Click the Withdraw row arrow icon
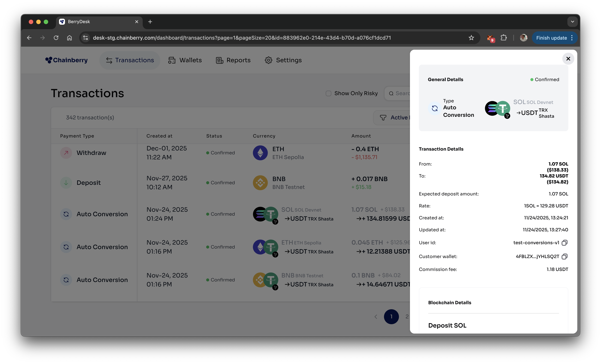 pyautogui.click(x=66, y=153)
